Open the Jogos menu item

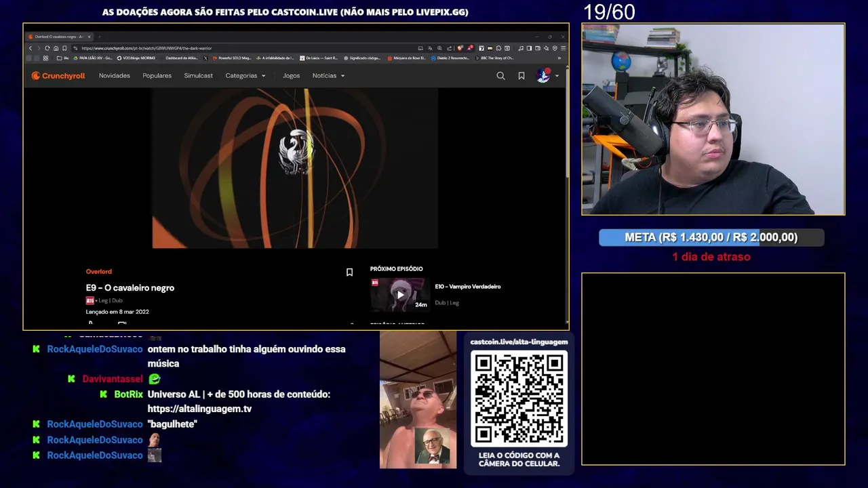291,76
